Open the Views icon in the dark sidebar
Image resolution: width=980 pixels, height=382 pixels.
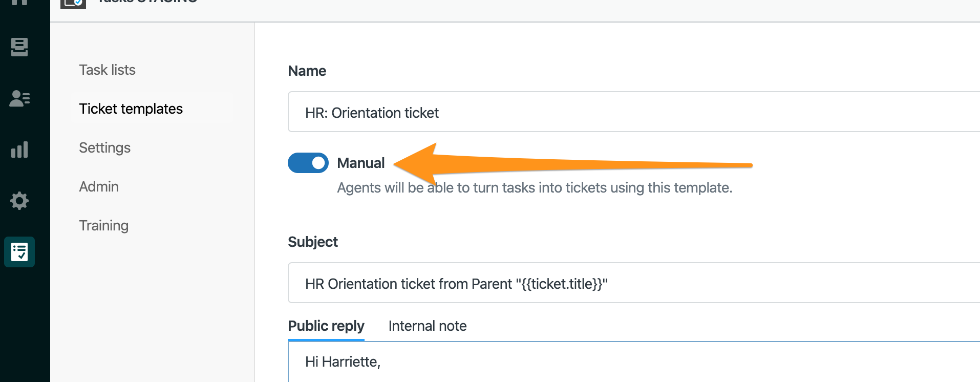click(19, 47)
